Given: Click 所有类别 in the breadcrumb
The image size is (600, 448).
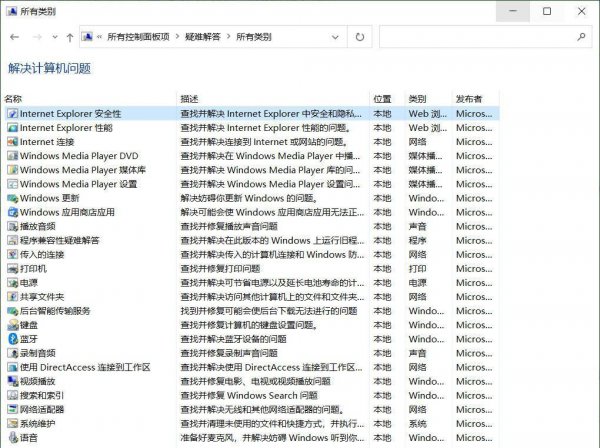Looking at the screenshot, I should tap(254, 37).
